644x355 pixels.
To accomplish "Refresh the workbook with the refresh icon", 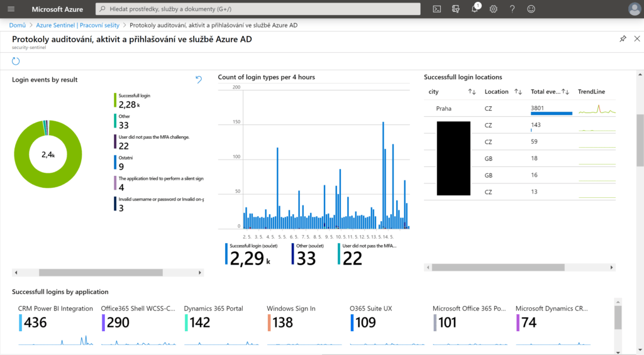I will 16,61.
